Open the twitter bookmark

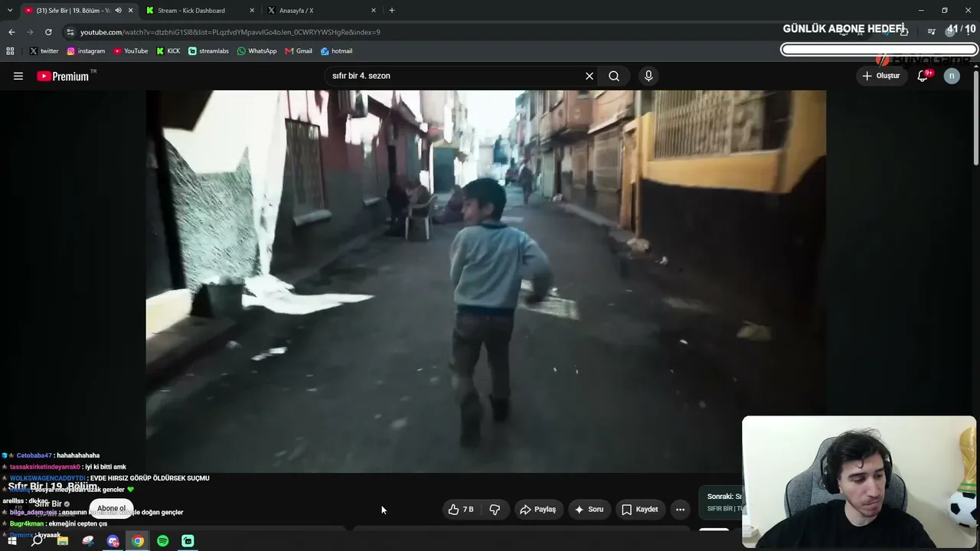point(44,51)
